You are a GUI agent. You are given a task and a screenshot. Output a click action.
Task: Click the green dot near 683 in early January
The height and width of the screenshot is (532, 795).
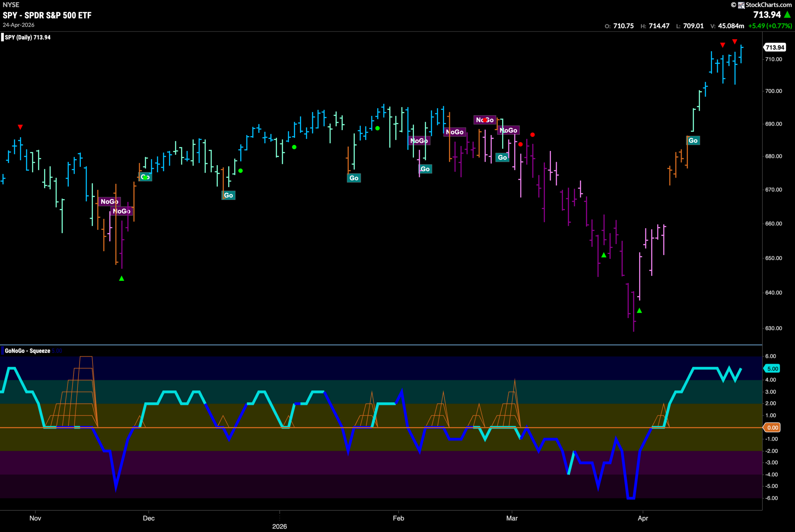[x=294, y=147]
